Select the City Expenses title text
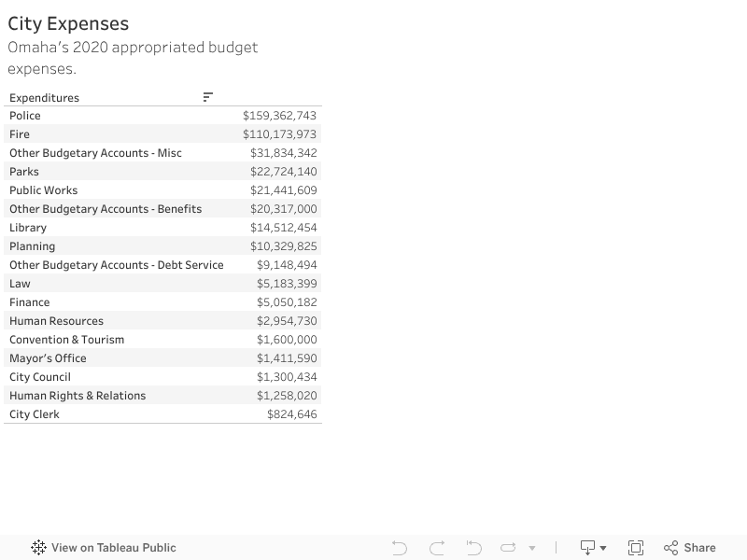Image resolution: width=747 pixels, height=560 pixels. (68, 24)
